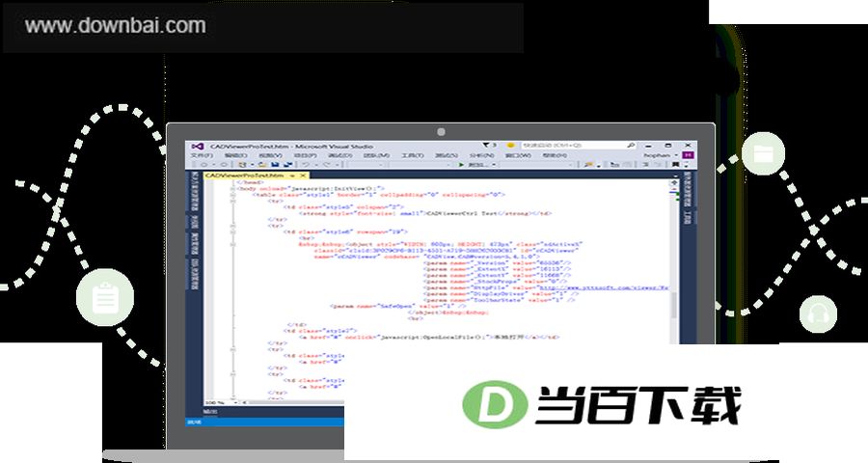868x463 pixels.
Task: Open the 测试(S) menu
Action: tap(447, 155)
